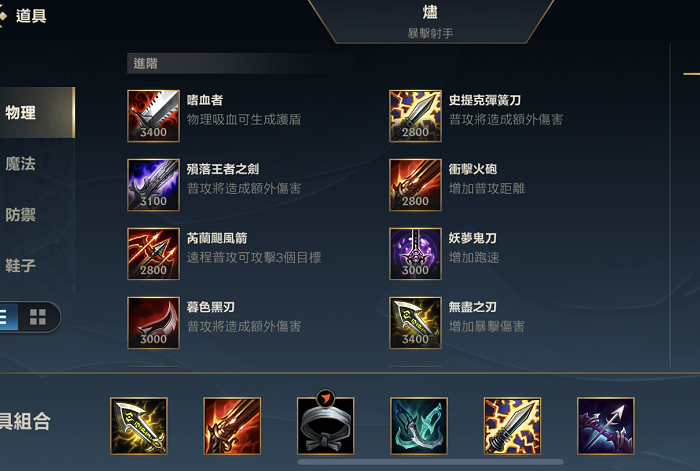Choose the 無盡之刃 item icon in list

coord(415,323)
